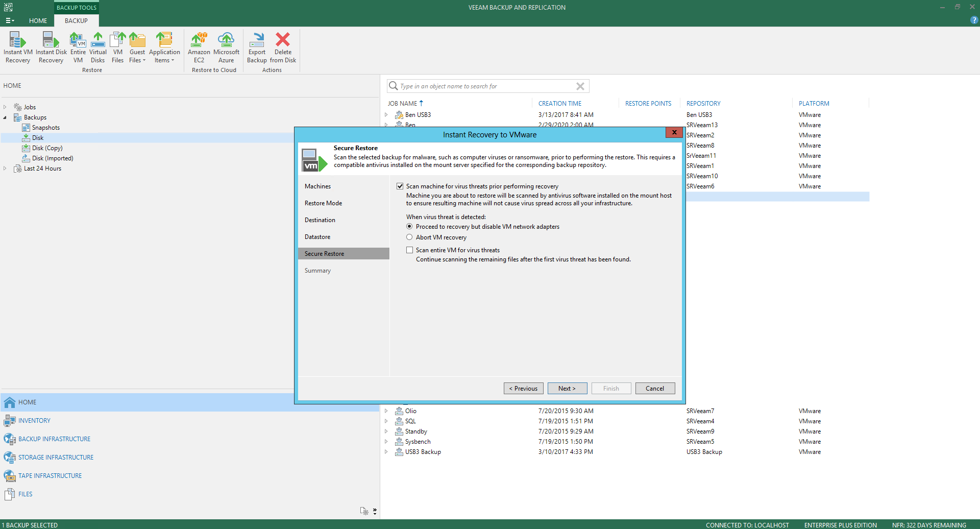This screenshot has height=529, width=980.
Task: Open Virtual Disks restore icon
Action: coord(97,47)
